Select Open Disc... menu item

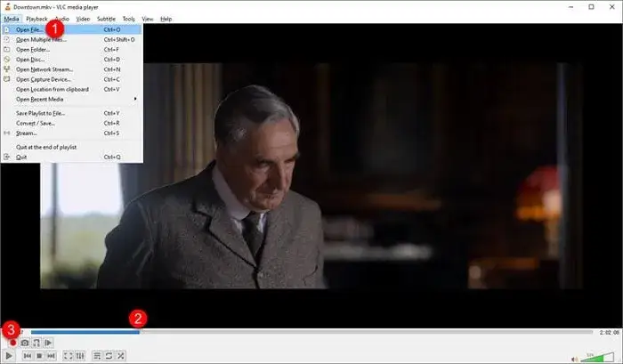click(71, 60)
